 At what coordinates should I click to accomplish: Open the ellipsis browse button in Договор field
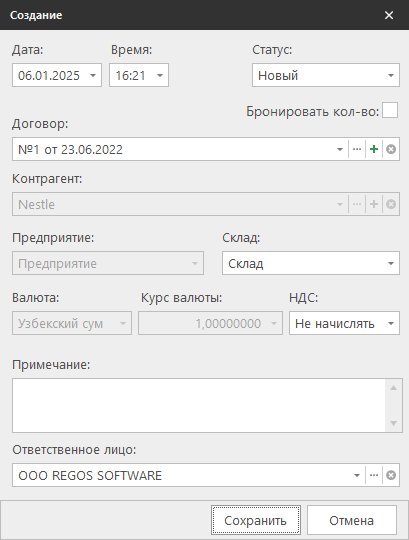[357, 149]
